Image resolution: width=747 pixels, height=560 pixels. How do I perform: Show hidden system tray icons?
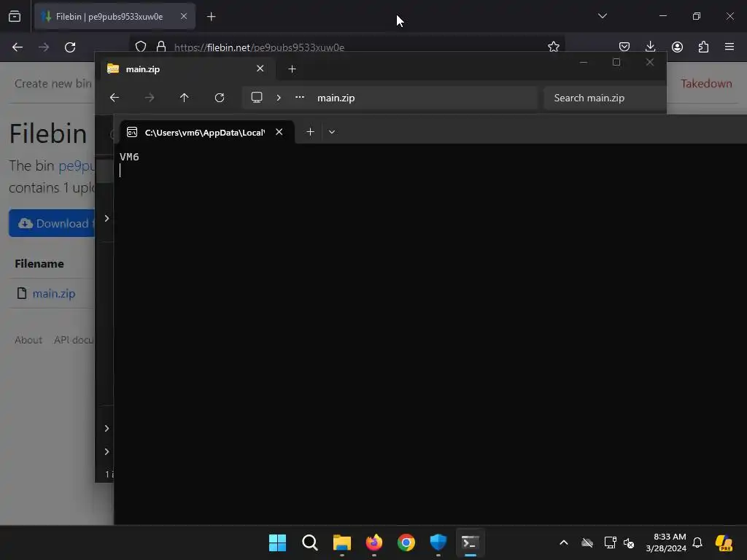pos(564,542)
